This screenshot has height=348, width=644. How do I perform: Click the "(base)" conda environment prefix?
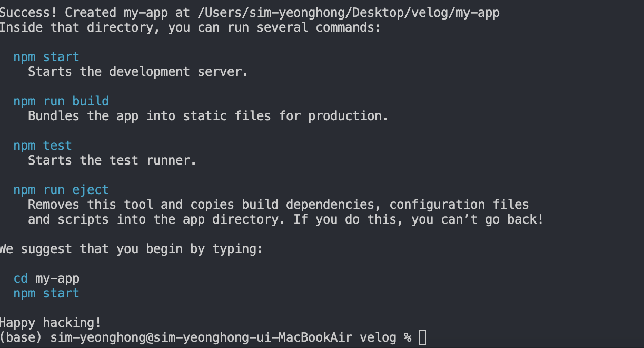click(21, 337)
